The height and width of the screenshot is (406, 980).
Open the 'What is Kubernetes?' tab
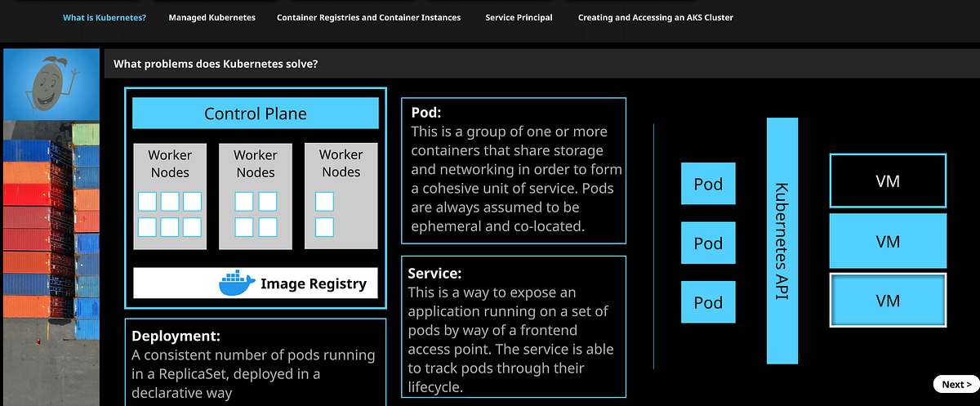click(105, 17)
